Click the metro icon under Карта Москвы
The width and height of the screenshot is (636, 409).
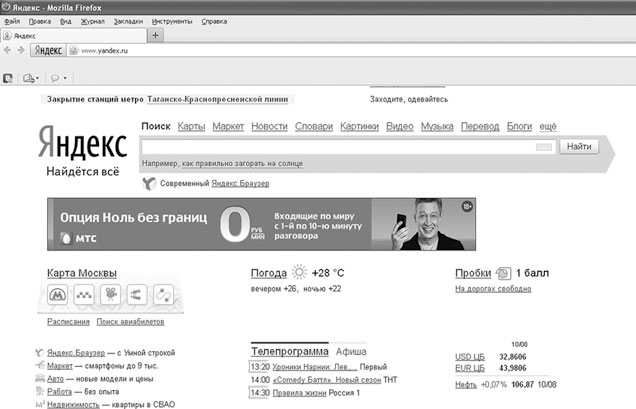point(59,295)
